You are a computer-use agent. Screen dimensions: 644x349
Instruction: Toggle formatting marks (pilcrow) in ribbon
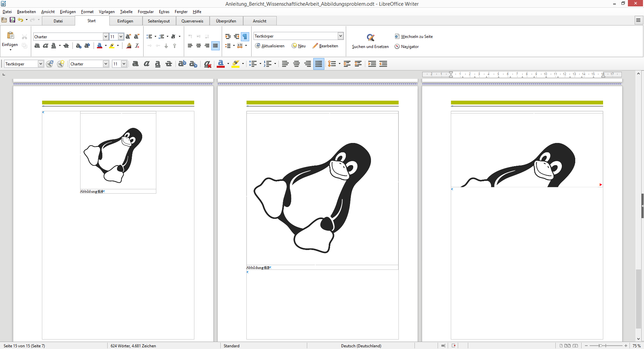245,37
